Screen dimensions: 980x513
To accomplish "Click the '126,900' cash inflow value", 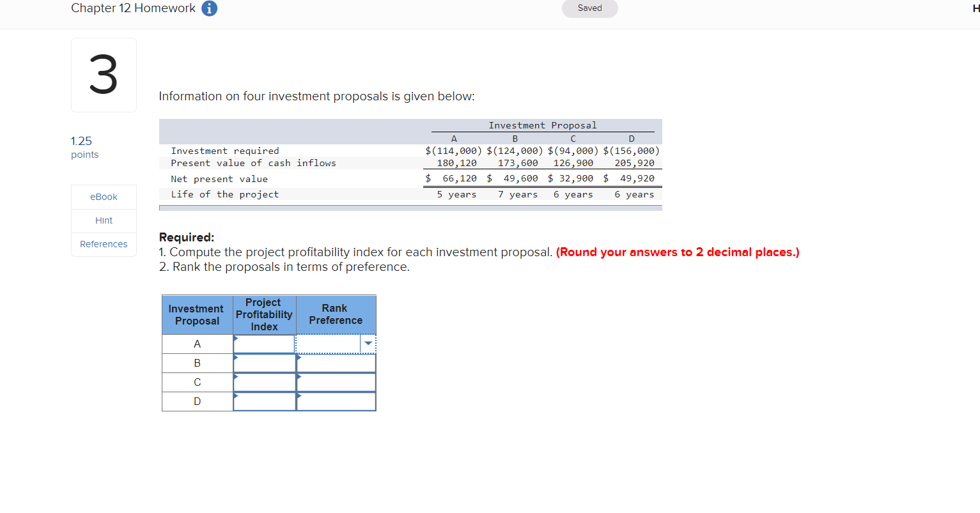I will (573, 163).
